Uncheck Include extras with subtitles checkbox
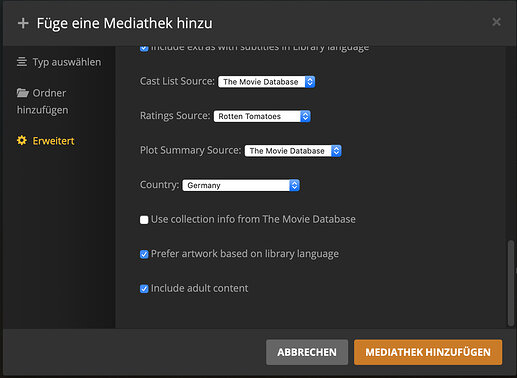517x378 pixels. [x=144, y=49]
